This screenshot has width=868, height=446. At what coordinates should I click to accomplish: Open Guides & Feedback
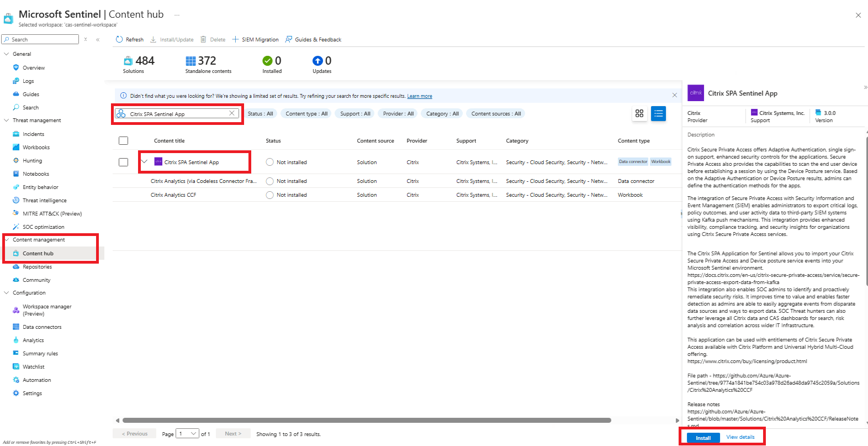[313, 40]
